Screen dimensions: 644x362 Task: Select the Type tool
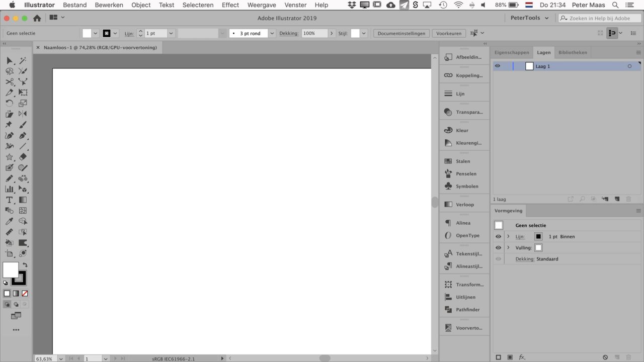[10, 200]
